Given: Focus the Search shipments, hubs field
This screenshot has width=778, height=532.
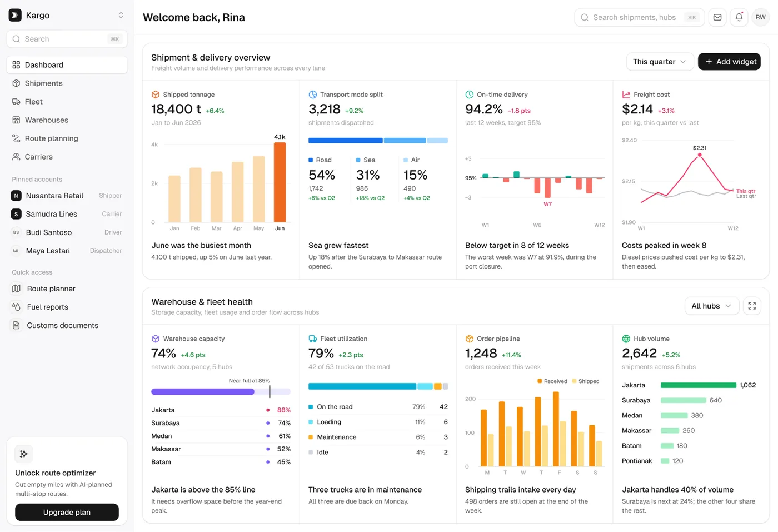Looking at the screenshot, I should (639, 17).
